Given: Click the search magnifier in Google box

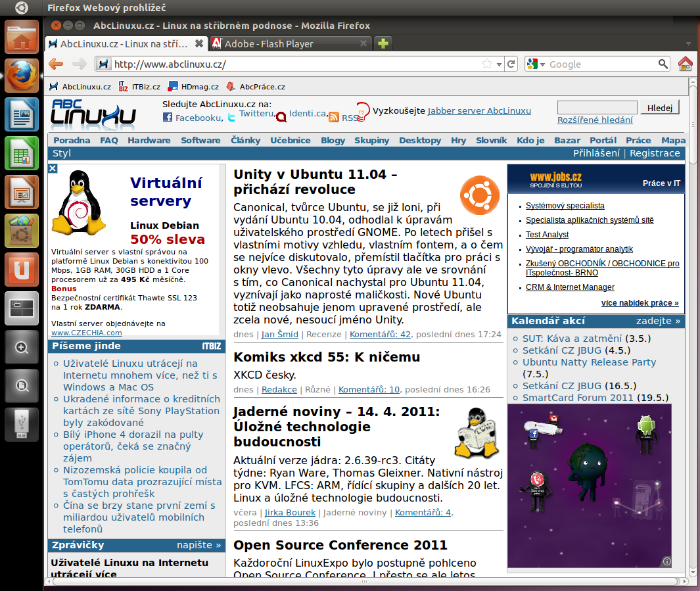Looking at the screenshot, I should point(663,64).
